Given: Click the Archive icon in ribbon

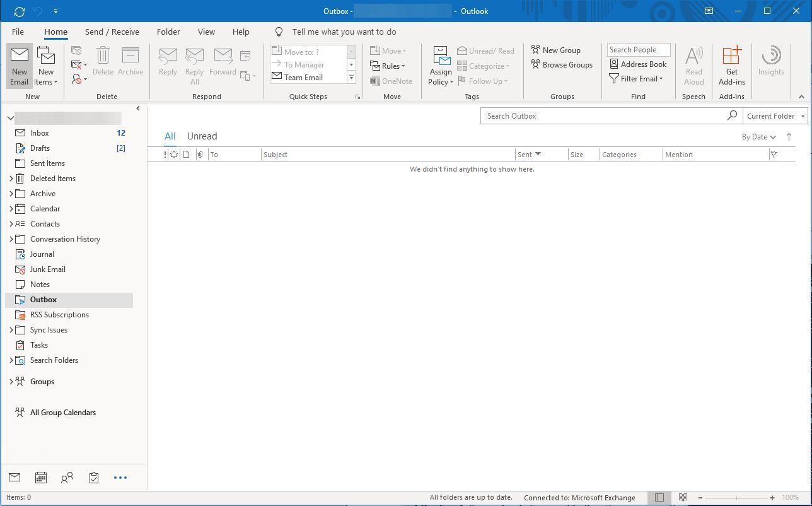Looking at the screenshot, I should point(130,62).
